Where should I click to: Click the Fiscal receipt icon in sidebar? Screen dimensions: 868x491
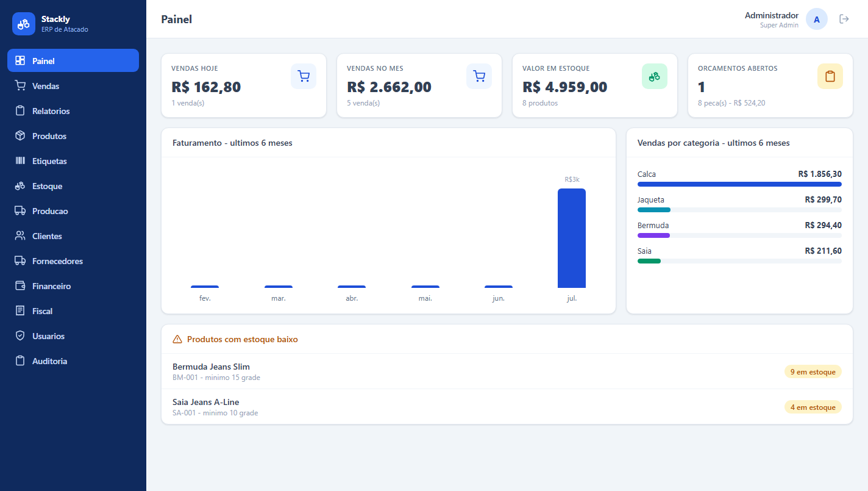coord(20,310)
